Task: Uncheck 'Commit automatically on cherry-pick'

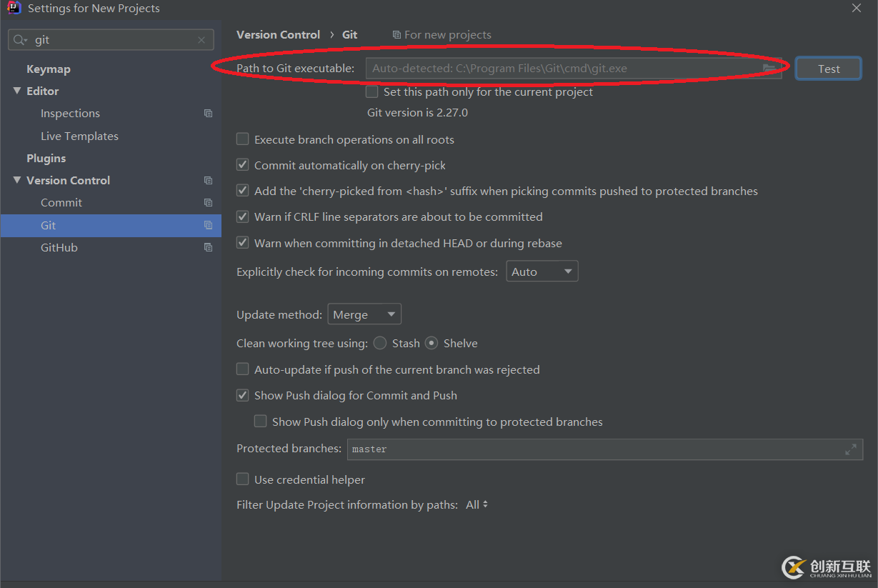Action: coord(243,165)
